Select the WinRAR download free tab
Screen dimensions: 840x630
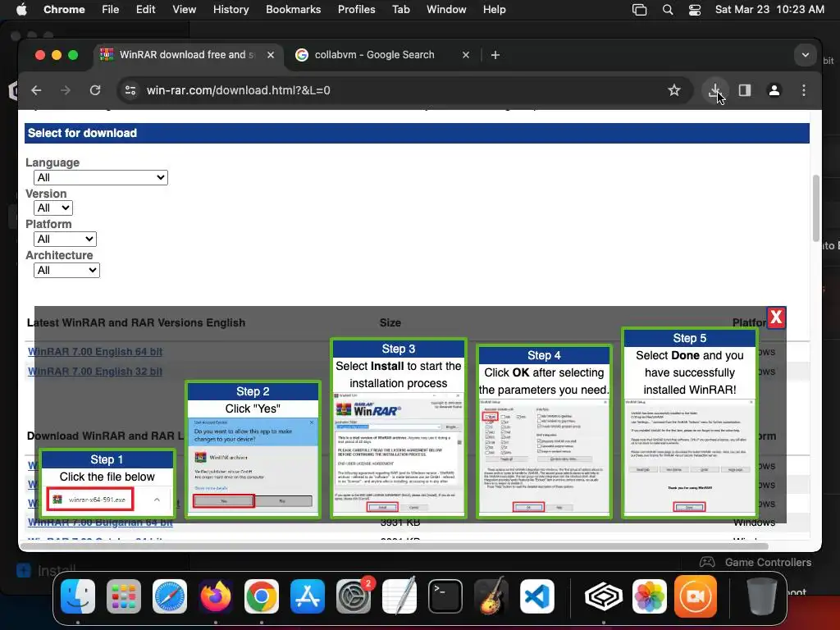(x=187, y=55)
